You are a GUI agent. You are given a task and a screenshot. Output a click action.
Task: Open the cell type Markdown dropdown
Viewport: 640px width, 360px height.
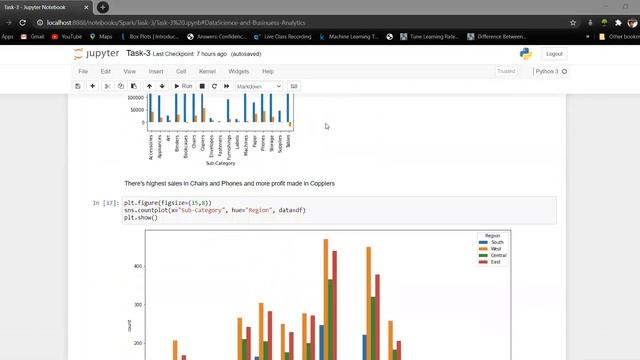point(259,87)
